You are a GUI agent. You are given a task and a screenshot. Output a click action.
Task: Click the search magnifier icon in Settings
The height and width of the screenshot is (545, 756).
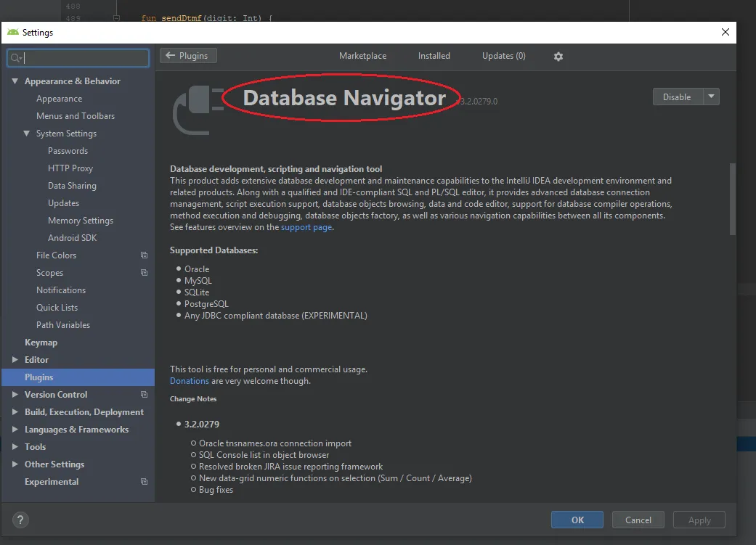pyautogui.click(x=16, y=58)
